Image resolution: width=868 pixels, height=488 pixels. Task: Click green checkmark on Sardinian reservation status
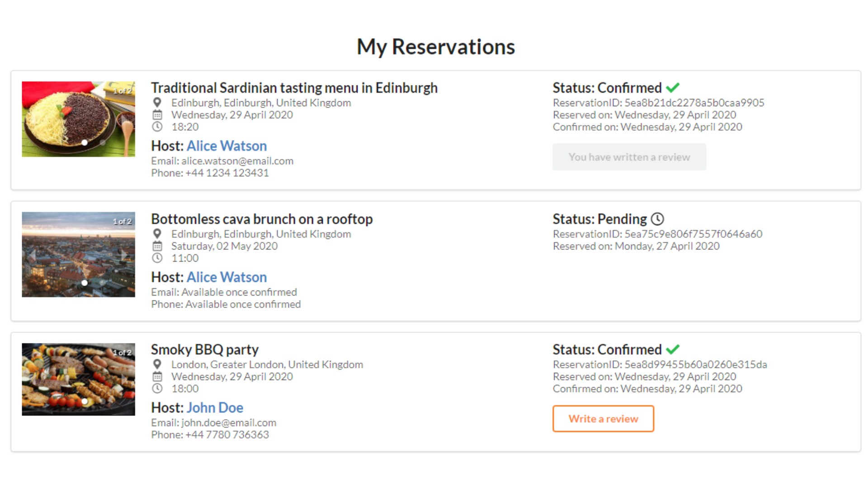(x=673, y=88)
